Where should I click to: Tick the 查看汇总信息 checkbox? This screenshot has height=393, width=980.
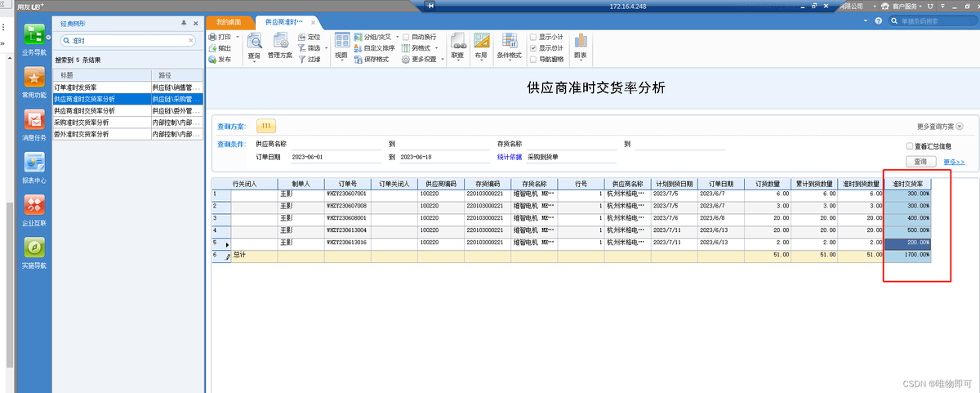click(909, 146)
